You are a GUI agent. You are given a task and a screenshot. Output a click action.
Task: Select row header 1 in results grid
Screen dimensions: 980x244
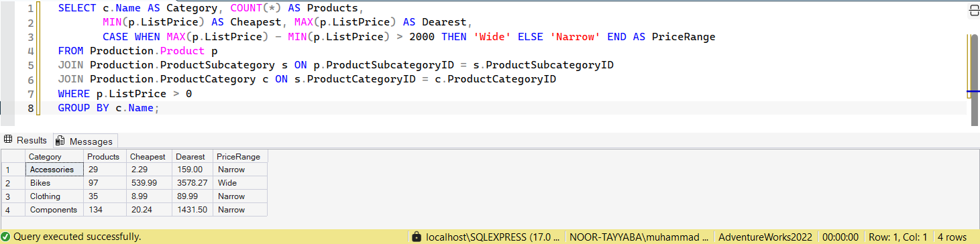pos(13,170)
